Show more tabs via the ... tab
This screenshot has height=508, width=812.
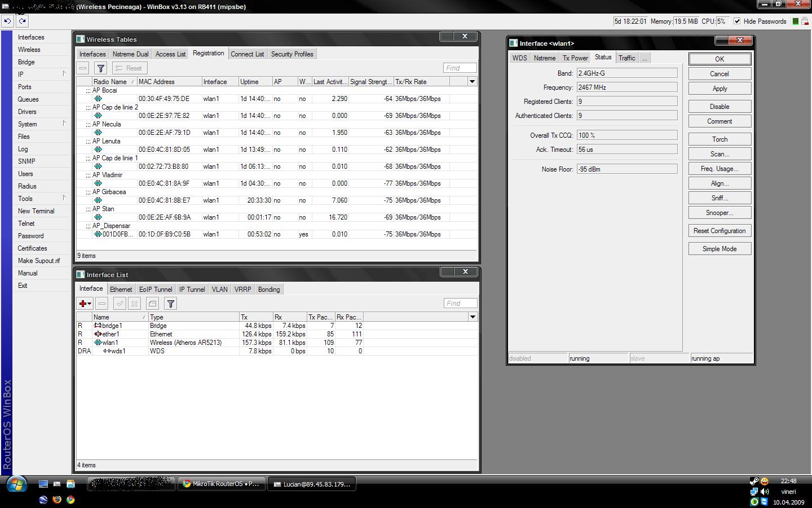coord(645,58)
